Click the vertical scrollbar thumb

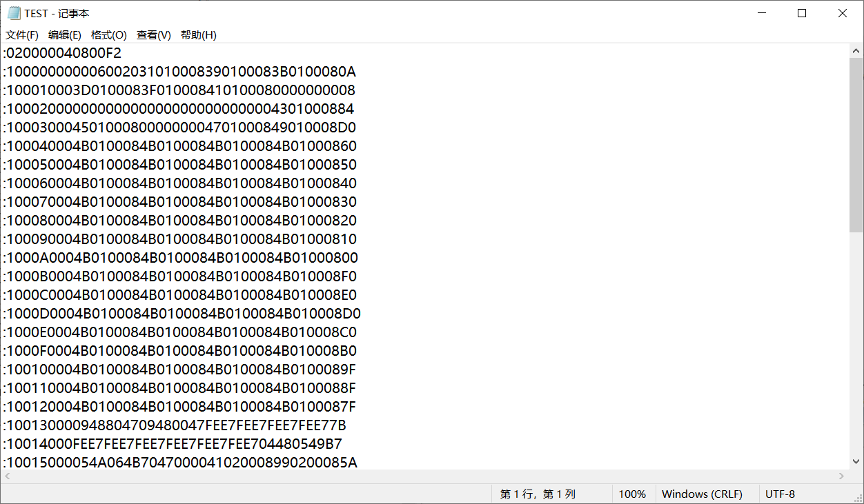tap(856, 145)
